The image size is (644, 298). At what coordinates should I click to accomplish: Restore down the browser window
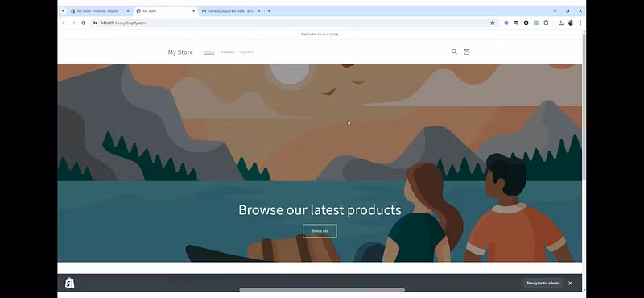(568, 11)
